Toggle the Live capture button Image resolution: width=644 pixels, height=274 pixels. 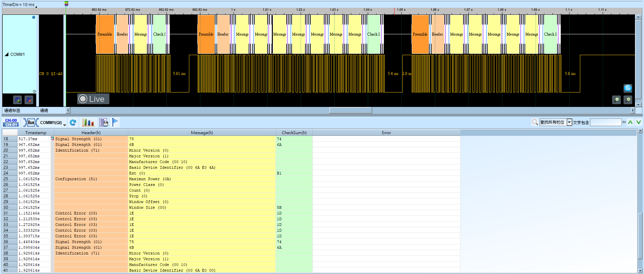93,99
